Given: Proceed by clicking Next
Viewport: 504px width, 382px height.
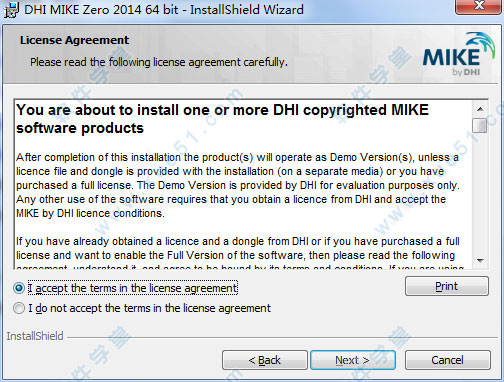Looking at the screenshot, I should (x=353, y=360).
